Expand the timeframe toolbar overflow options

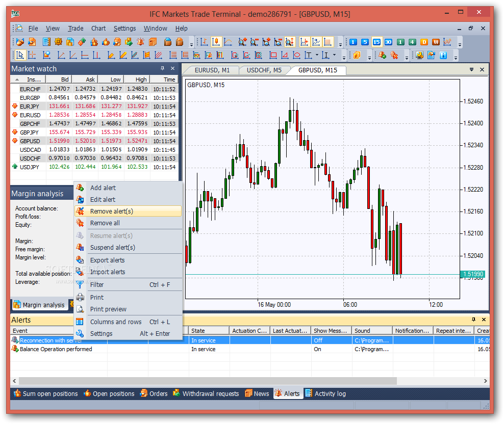460,45
